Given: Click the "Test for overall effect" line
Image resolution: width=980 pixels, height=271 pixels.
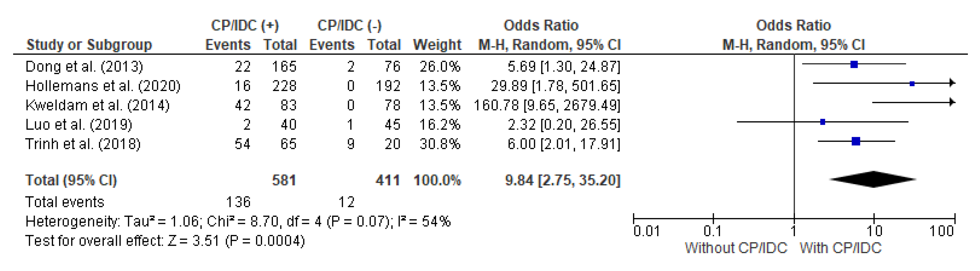Looking at the screenshot, I should (165, 241).
